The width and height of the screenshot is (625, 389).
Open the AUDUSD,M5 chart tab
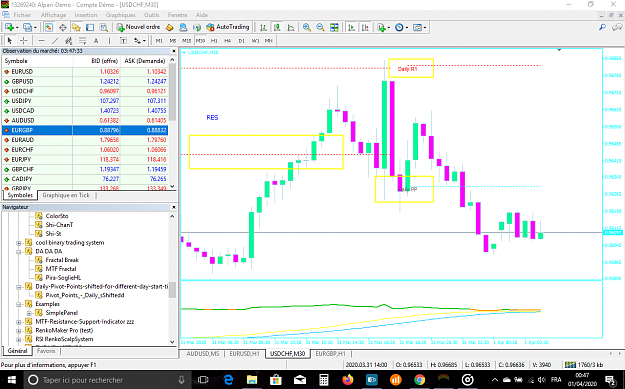(x=203, y=354)
